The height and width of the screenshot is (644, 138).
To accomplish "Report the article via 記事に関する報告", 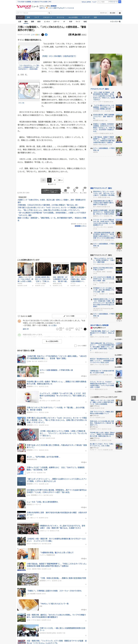I will [24, 193].
